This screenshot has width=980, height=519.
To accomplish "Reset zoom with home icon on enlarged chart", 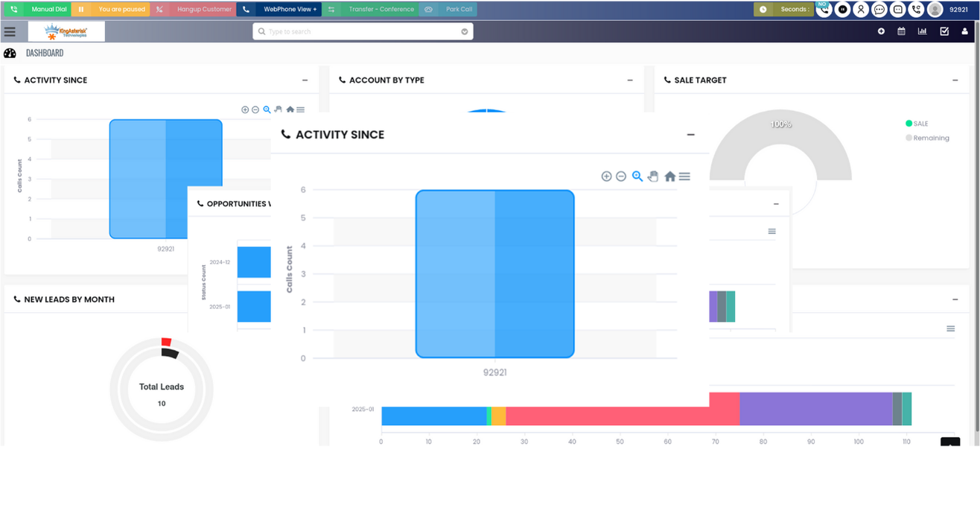I will coord(669,176).
